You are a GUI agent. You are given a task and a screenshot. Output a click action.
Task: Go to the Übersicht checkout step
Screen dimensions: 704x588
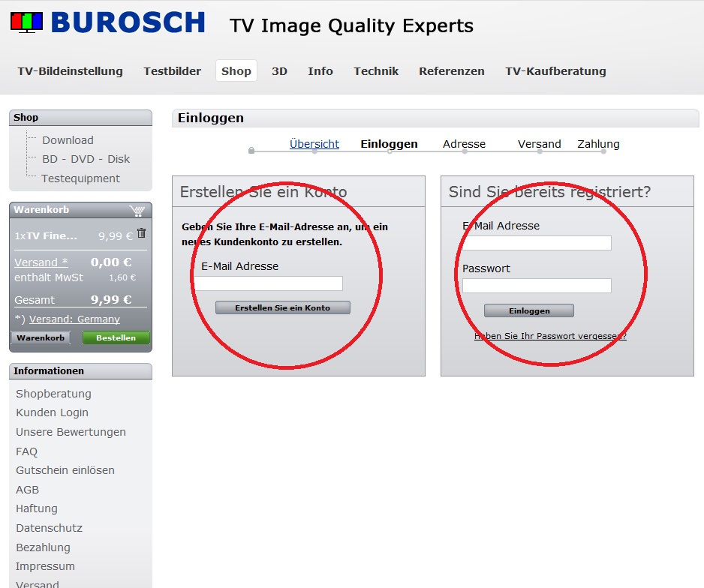[314, 144]
